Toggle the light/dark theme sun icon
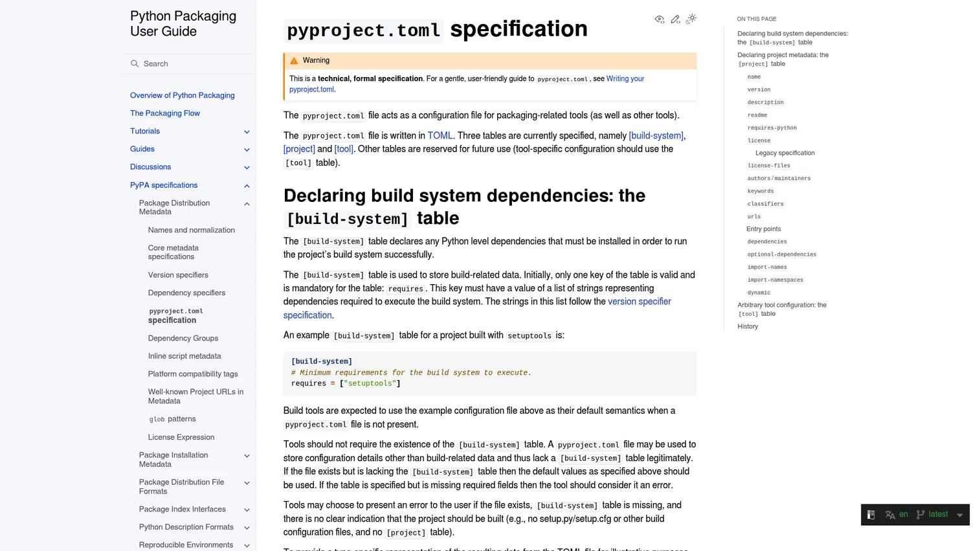980x551 pixels. pos(691,19)
